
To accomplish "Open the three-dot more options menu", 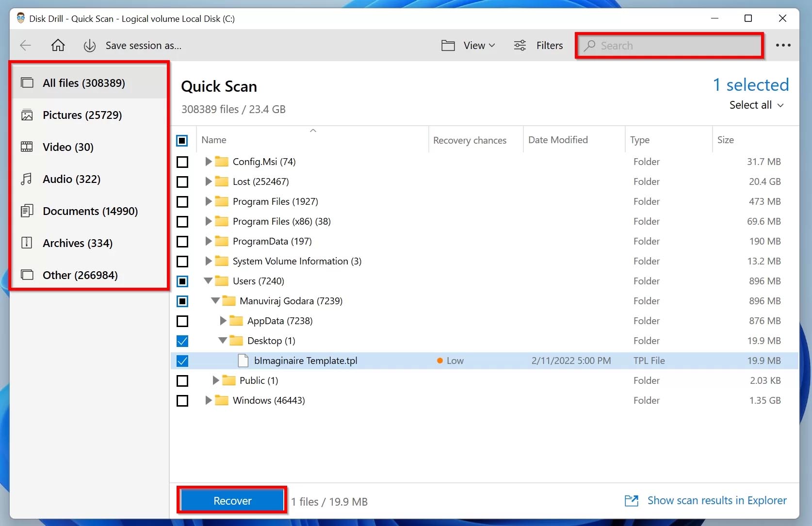I will [x=783, y=45].
